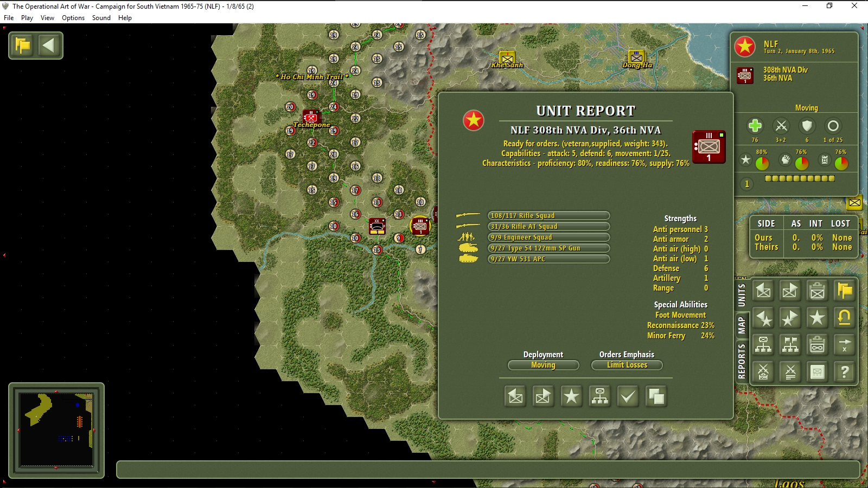This screenshot has height=488, width=868.
Task: Click the selected yellow-ringed unit on the map
Action: (420, 226)
